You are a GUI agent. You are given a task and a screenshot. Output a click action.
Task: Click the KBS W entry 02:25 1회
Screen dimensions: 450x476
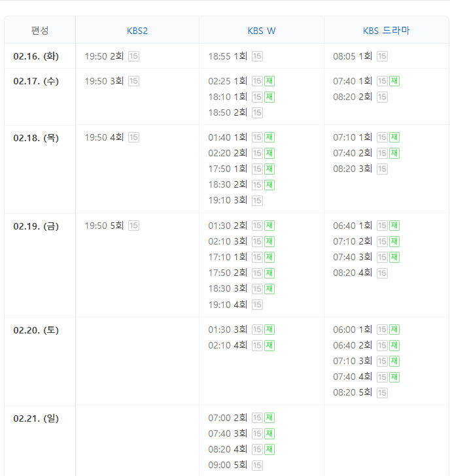point(228,81)
